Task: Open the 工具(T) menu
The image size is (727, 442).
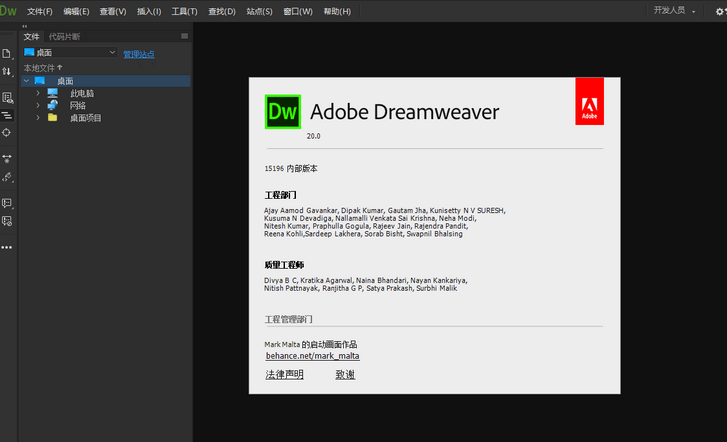Action: point(185,12)
